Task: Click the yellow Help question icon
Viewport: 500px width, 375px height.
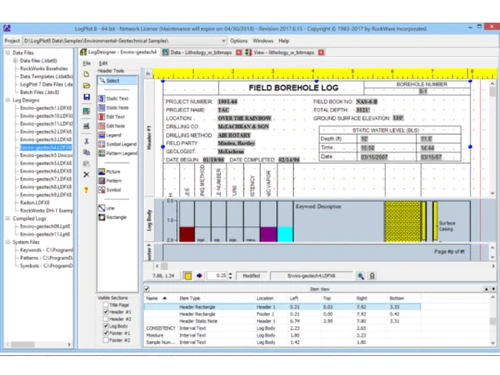Action: (87, 190)
